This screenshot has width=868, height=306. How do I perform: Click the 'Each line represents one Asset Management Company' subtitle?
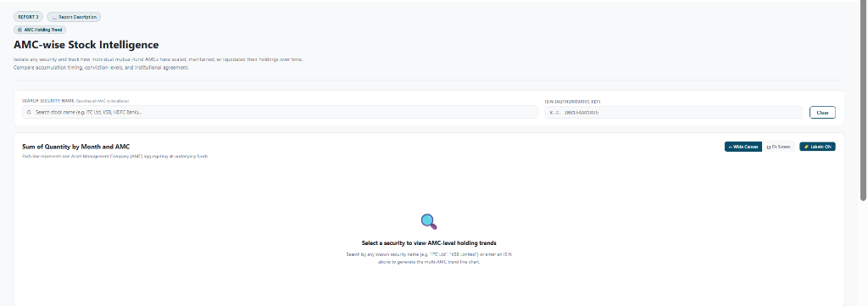115,157
